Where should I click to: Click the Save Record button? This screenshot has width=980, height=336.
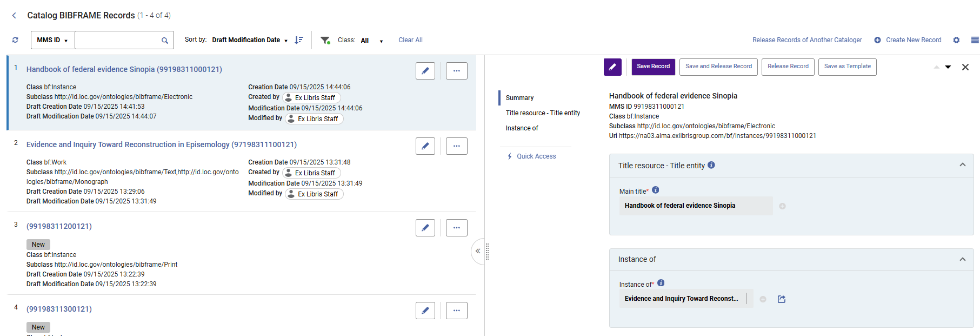coord(653,67)
